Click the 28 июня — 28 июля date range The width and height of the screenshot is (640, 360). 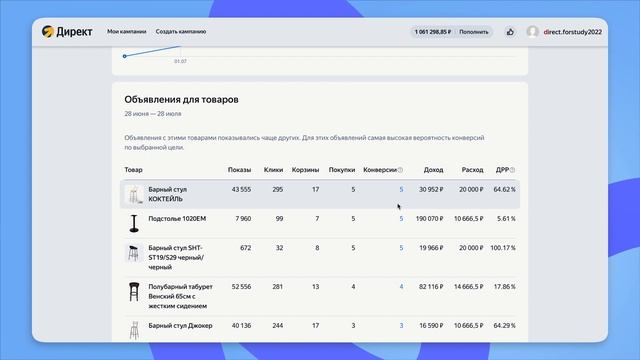tap(153, 114)
